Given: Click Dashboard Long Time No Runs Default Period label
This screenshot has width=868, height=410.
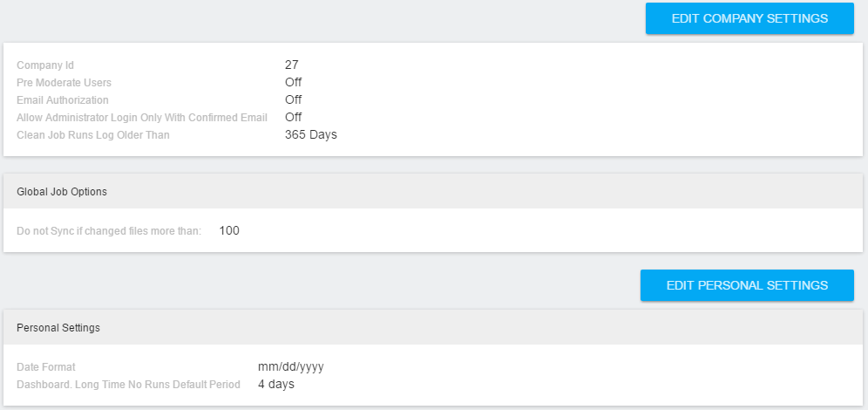Looking at the screenshot, I should point(128,385).
